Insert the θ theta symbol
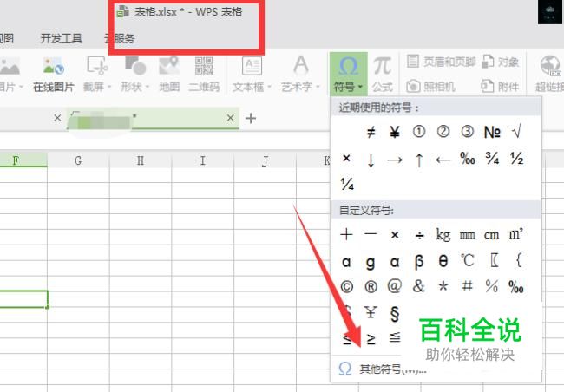 coord(443,261)
